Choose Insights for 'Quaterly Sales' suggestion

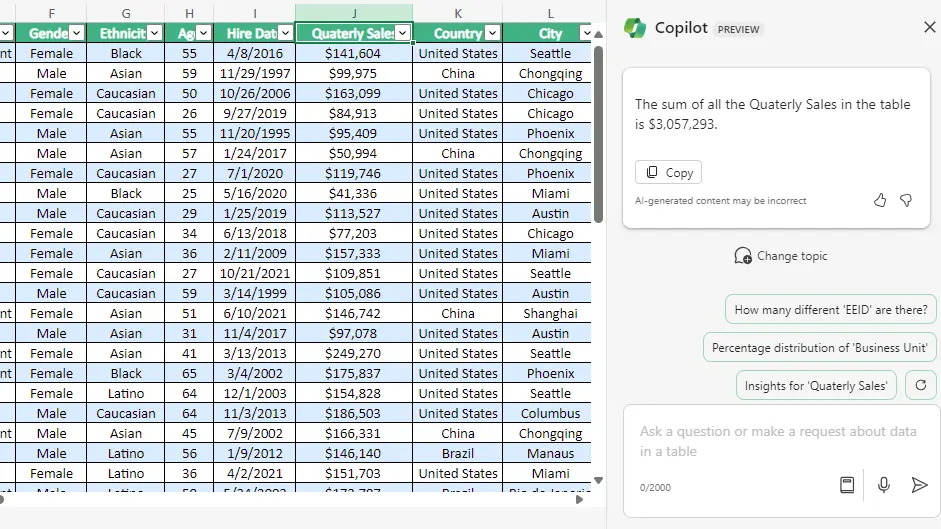pos(815,385)
